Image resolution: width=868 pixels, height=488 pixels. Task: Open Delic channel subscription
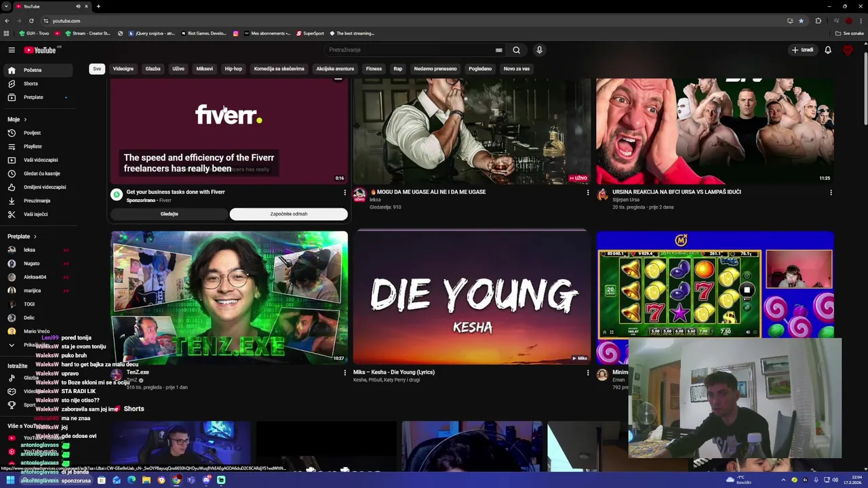[38, 317]
